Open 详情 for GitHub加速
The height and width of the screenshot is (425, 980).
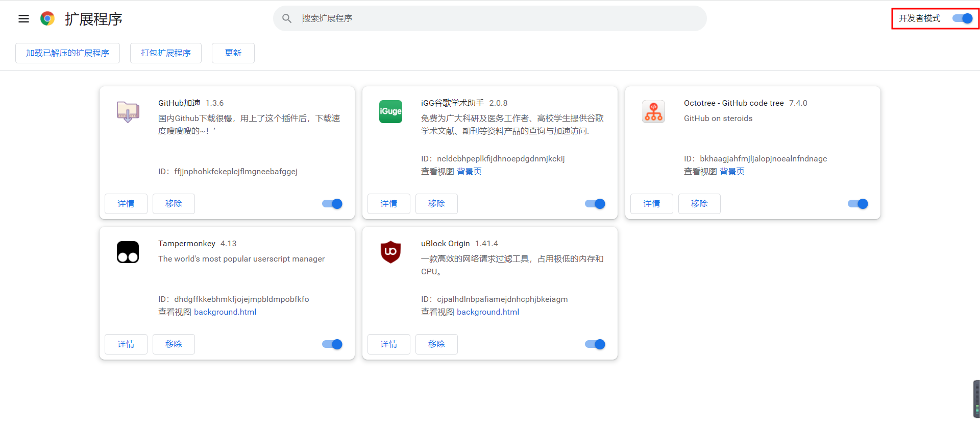pos(126,204)
